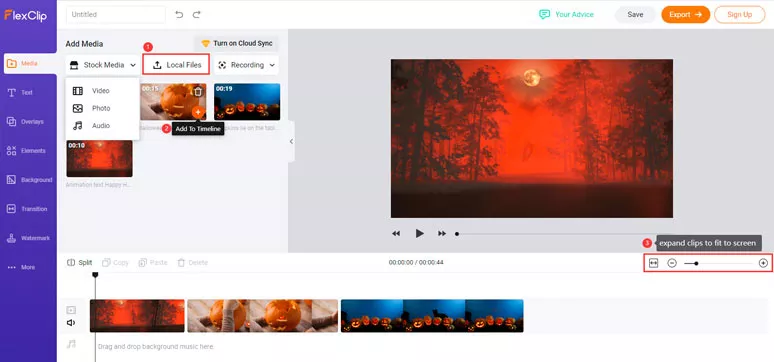This screenshot has width=774, height=362.
Task: Export the video
Action: [x=686, y=14]
